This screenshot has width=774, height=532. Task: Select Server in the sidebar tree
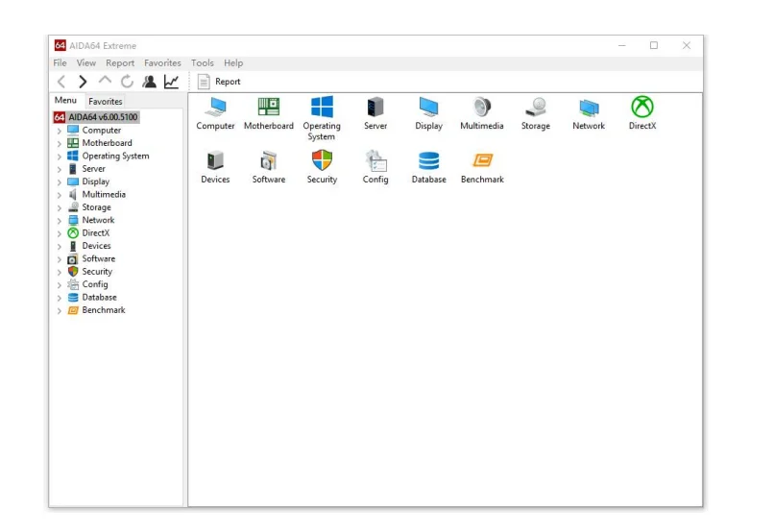(x=94, y=169)
